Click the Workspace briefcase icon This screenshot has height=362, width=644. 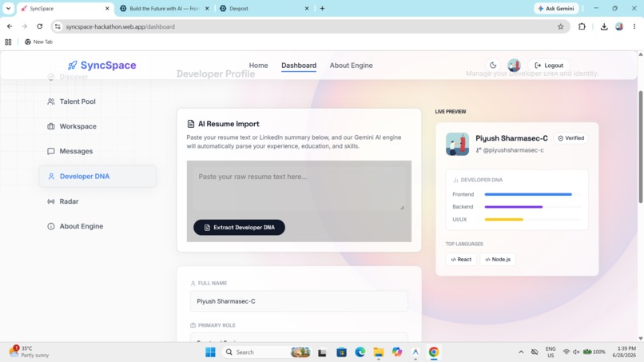click(x=51, y=126)
